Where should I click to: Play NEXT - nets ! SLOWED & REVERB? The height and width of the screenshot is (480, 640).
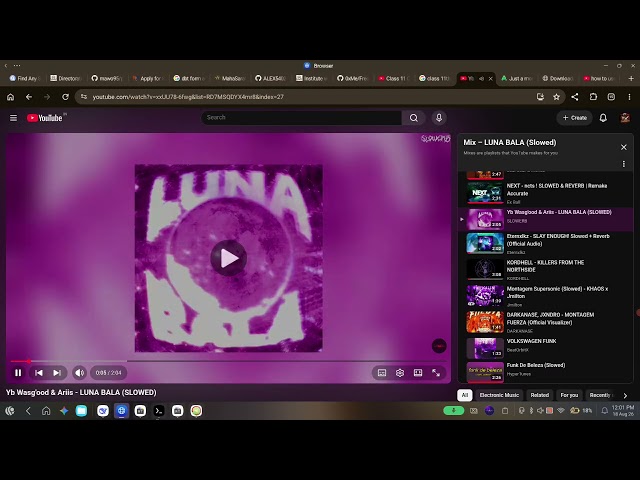pyautogui.click(x=545, y=193)
